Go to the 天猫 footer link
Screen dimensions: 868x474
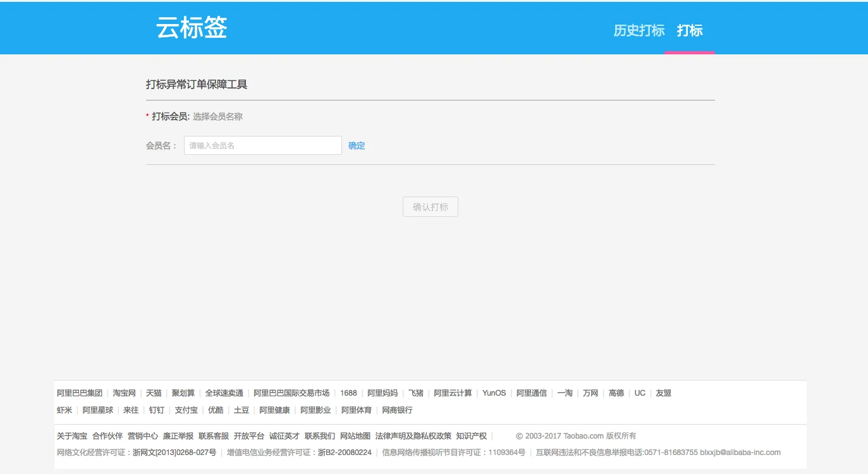point(154,393)
